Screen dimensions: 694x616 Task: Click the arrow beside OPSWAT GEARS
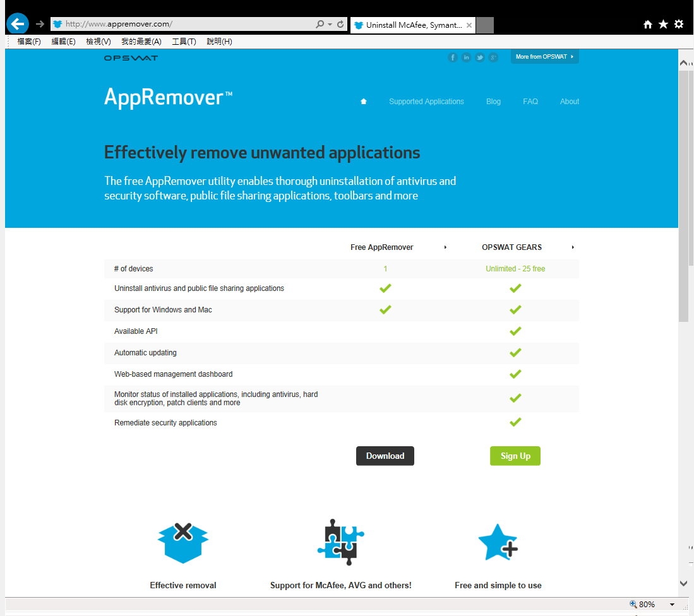click(573, 247)
